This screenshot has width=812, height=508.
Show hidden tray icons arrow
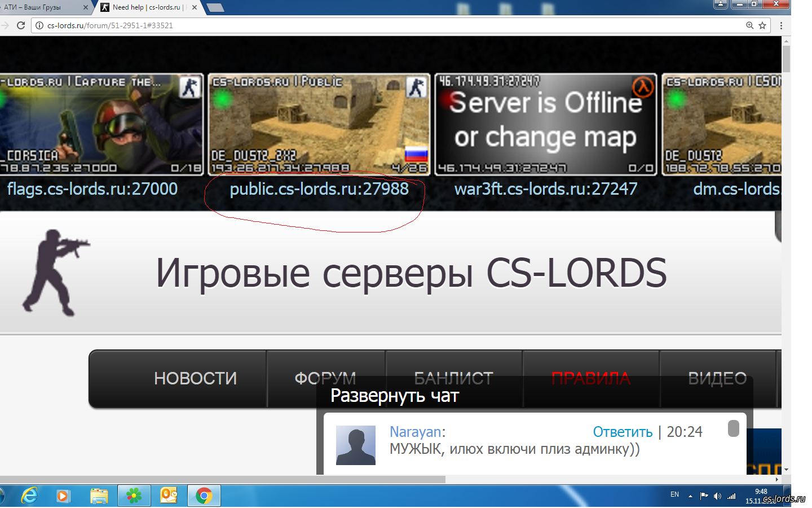pyautogui.click(x=690, y=496)
